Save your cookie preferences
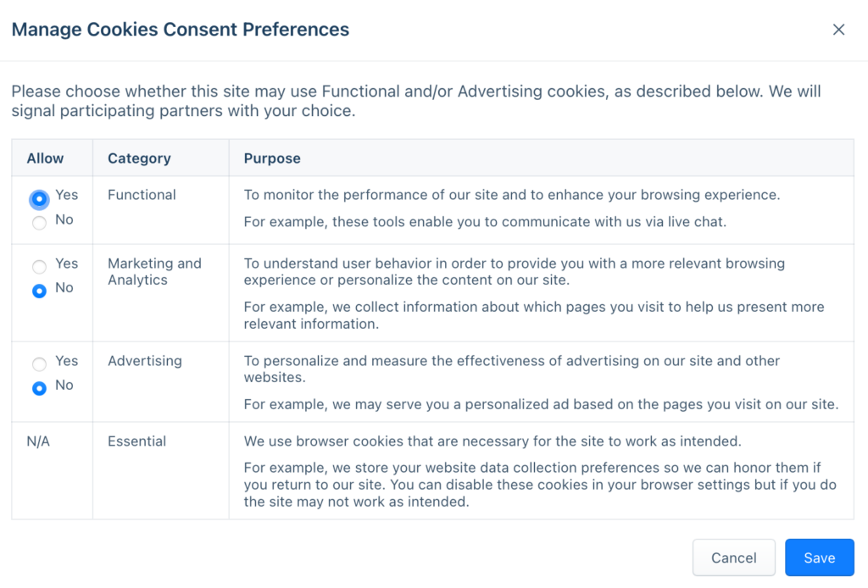The image size is (868, 588). tap(819, 557)
